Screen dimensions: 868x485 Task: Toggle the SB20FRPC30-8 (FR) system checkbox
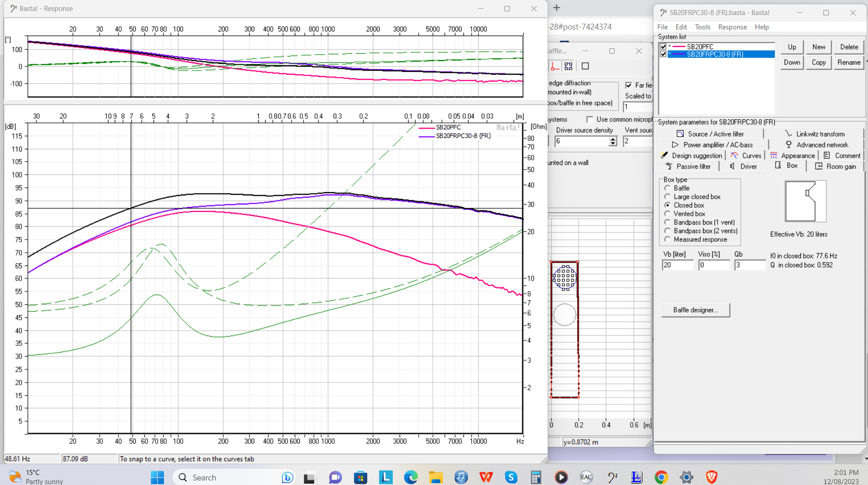tap(663, 54)
